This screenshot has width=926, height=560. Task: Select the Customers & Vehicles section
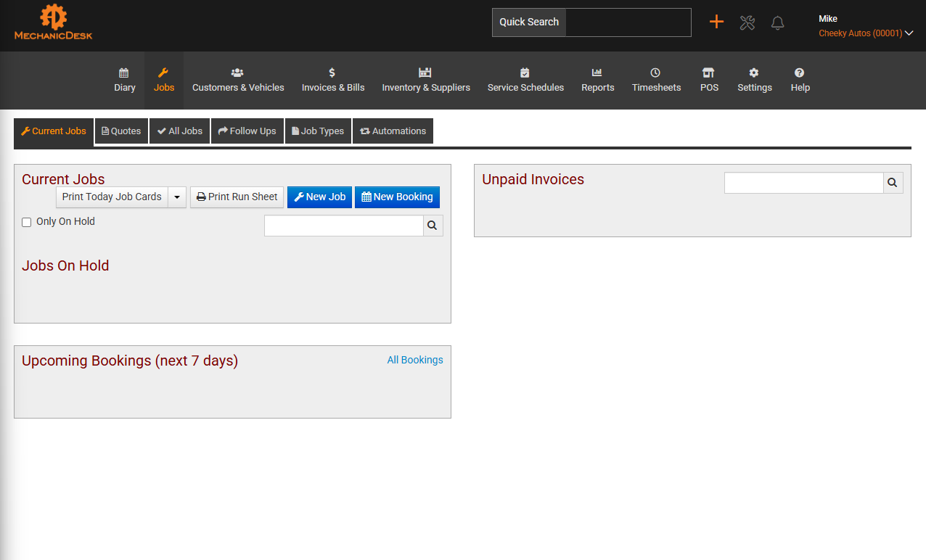point(238,80)
